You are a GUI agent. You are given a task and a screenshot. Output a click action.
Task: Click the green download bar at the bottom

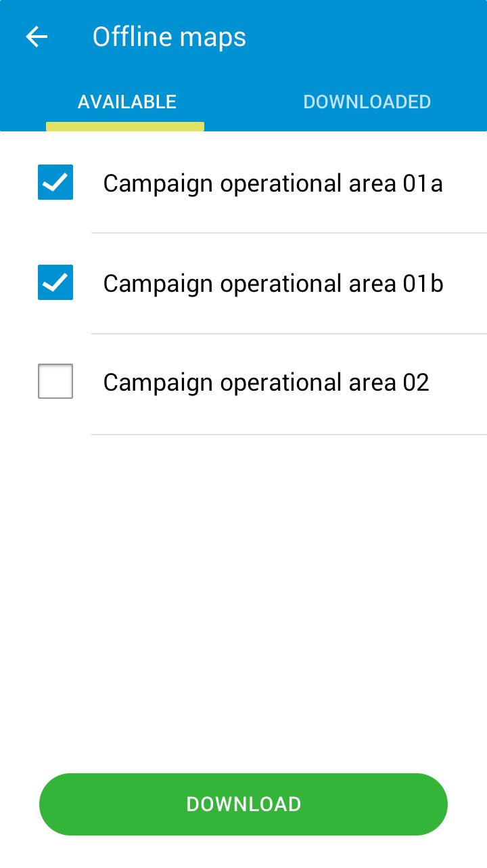243,804
